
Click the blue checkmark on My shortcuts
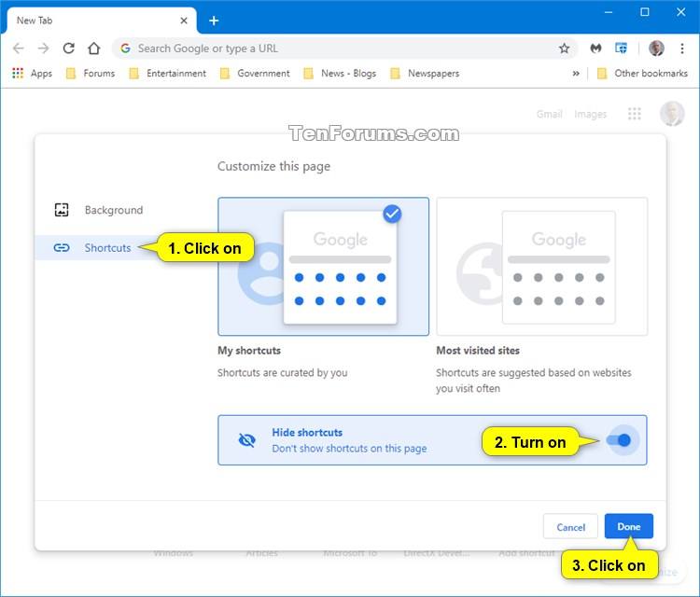392,215
